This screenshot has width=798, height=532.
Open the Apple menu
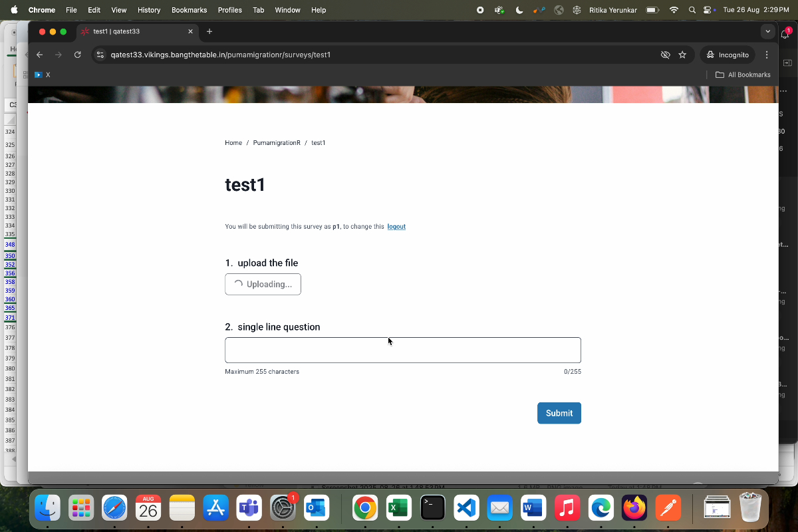coord(14,10)
